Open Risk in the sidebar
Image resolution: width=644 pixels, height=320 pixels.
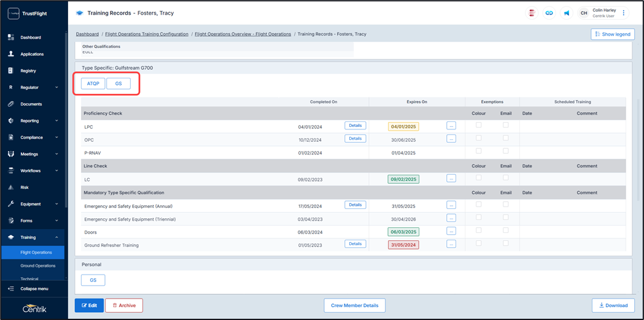coord(25,188)
